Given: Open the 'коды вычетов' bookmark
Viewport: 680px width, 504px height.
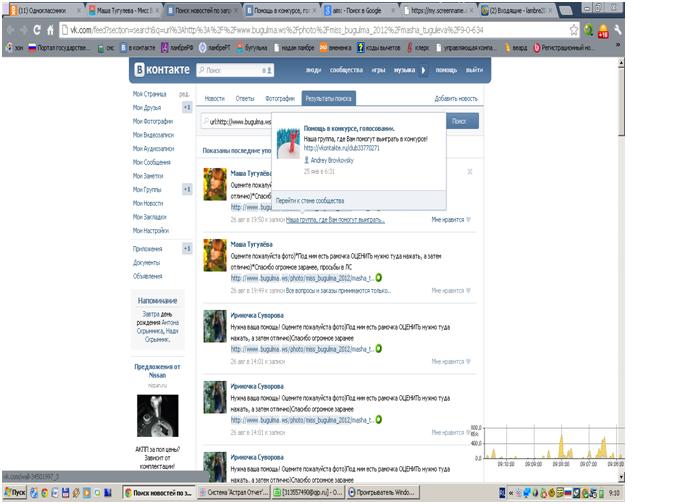Looking at the screenshot, I should 379,48.
